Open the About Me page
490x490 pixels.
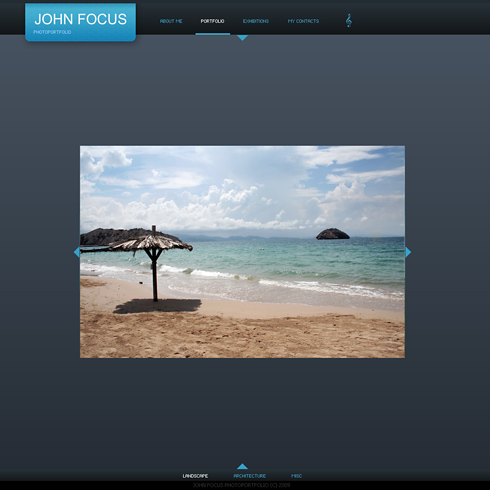point(171,21)
